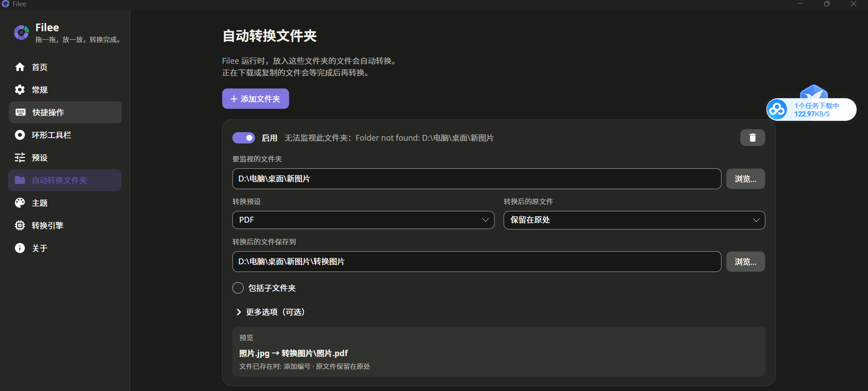Image resolution: width=868 pixels, height=391 pixels.
Task: Open 转换引擎 settings
Action: click(65, 225)
